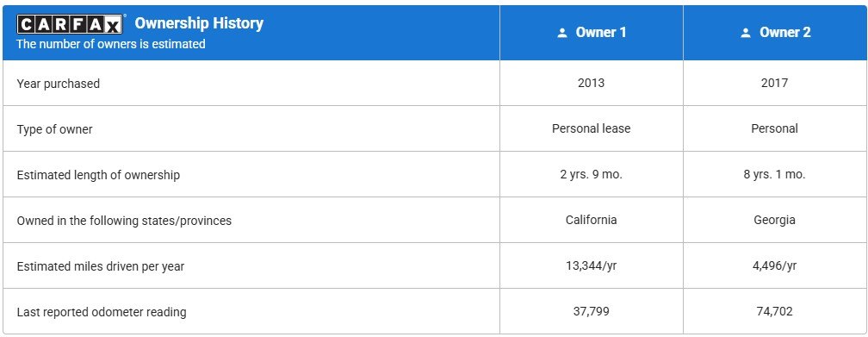This screenshot has width=868, height=337.
Task: Click the California state cell
Action: [x=592, y=220]
